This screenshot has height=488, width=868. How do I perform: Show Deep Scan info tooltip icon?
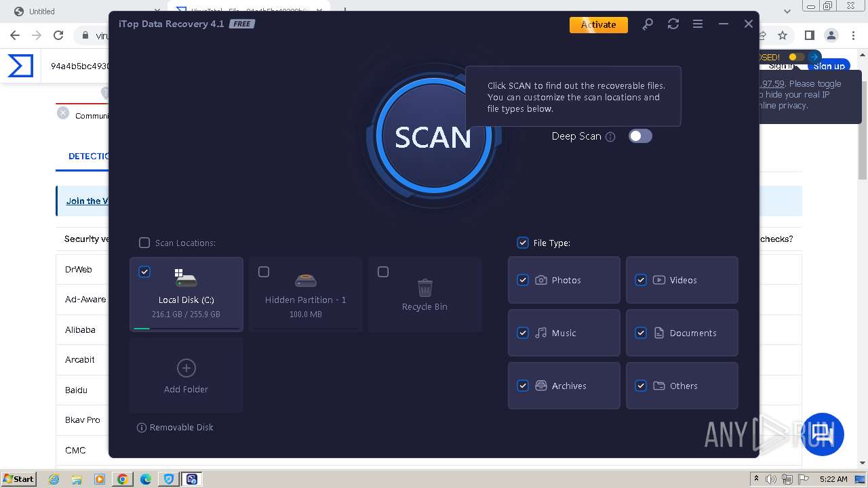pos(610,137)
